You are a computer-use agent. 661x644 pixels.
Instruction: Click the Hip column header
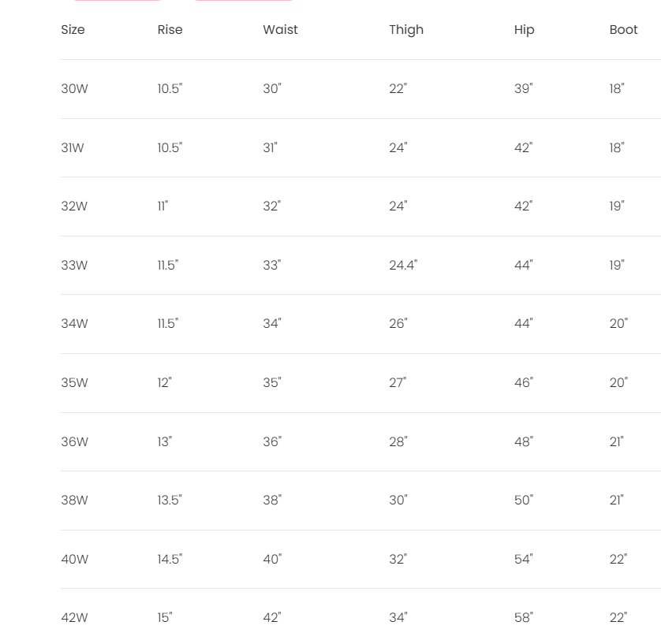pos(524,30)
